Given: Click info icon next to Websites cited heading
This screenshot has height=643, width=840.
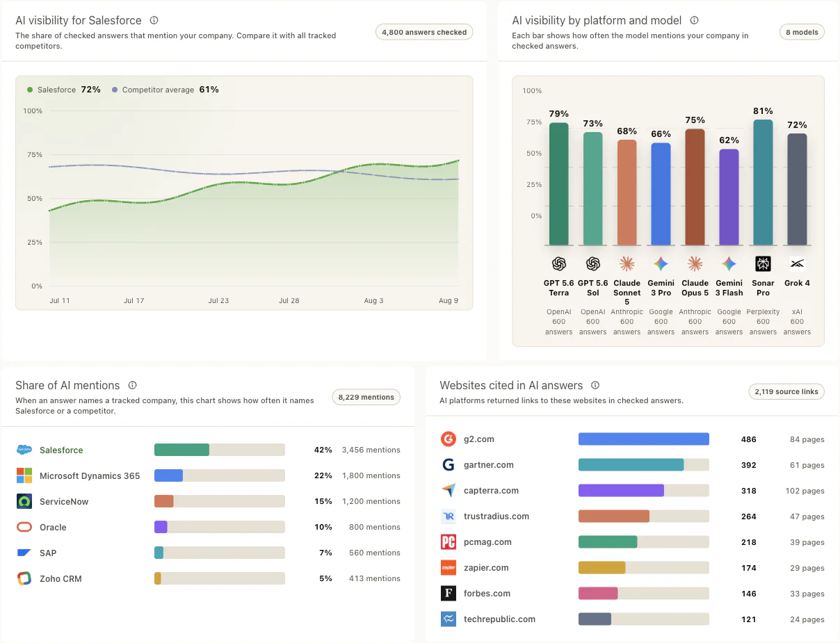Looking at the screenshot, I should [x=595, y=385].
